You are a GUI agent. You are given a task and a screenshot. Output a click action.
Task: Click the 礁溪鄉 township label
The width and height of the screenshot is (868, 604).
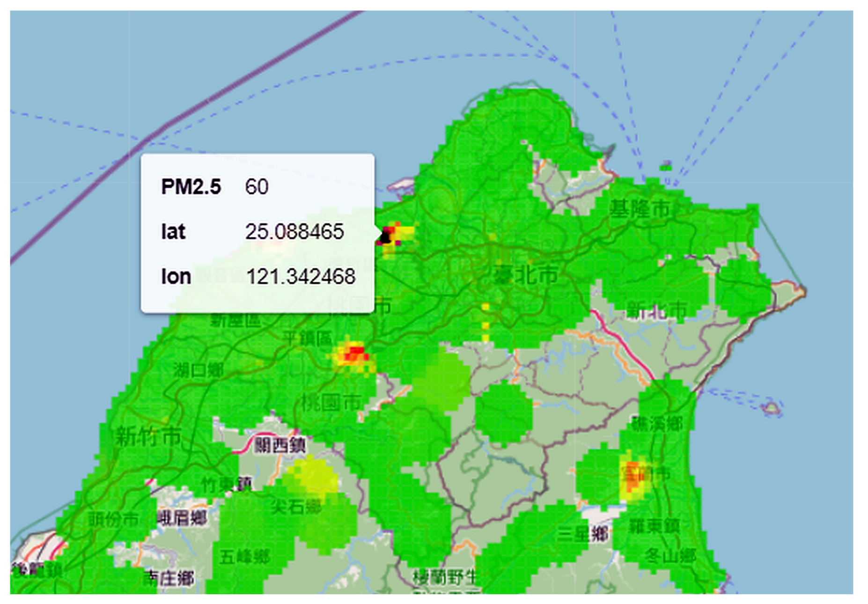pyautogui.click(x=657, y=424)
